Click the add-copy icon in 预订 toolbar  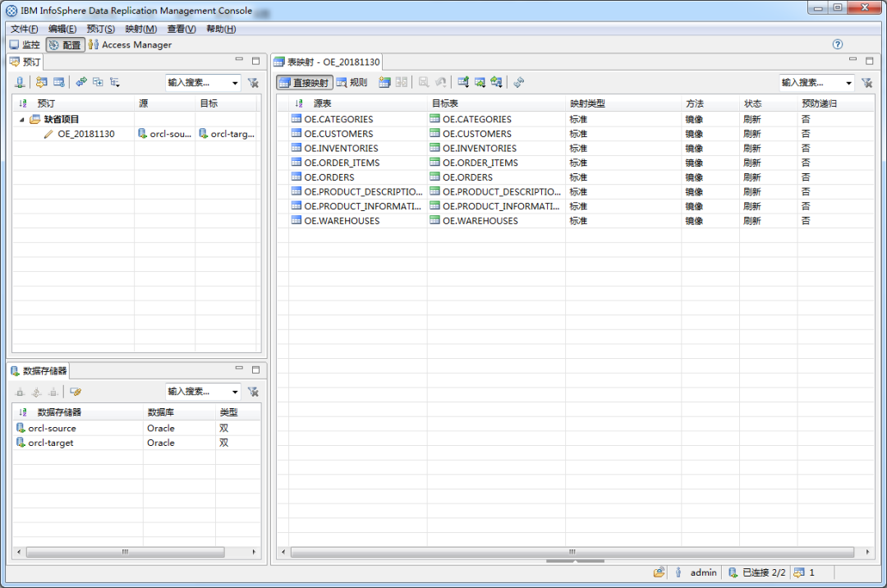coord(99,83)
